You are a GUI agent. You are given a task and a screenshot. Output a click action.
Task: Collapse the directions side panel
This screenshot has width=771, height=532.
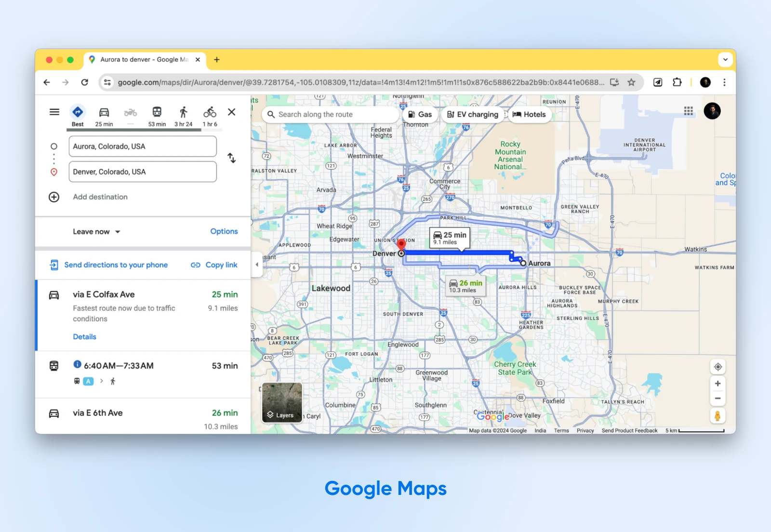(x=257, y=265)
